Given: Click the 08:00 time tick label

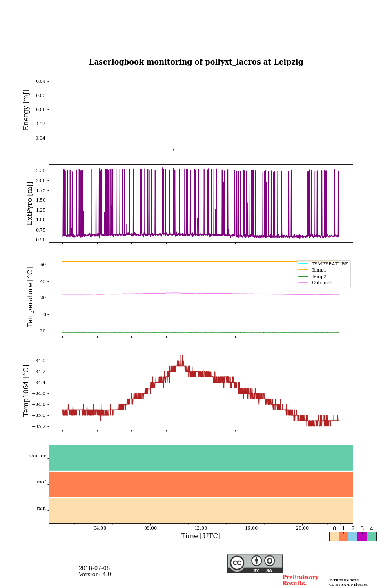Looking at the screenshot, I should 150,528.
